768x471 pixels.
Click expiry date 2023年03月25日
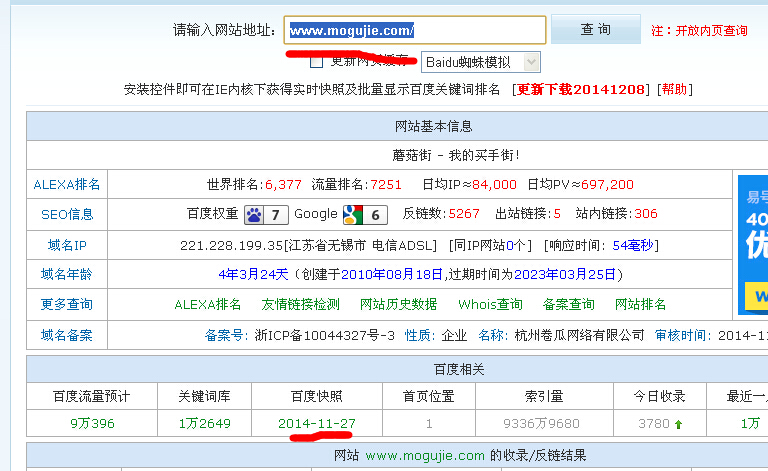(x=565, y=274)
